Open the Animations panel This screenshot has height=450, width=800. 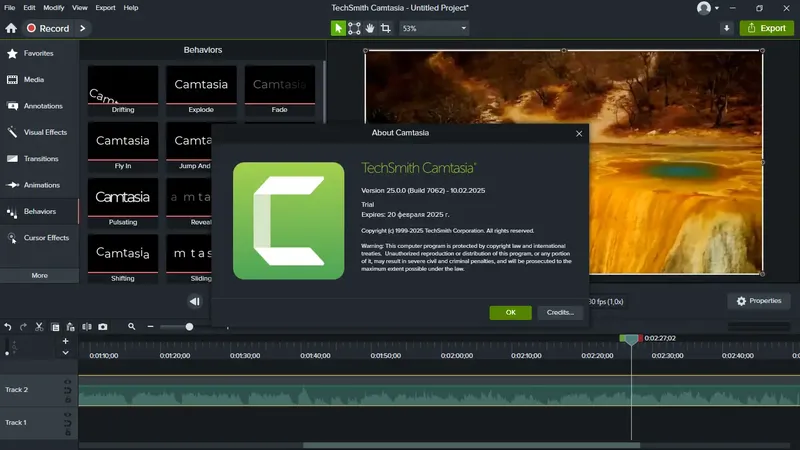pos(39,185)
